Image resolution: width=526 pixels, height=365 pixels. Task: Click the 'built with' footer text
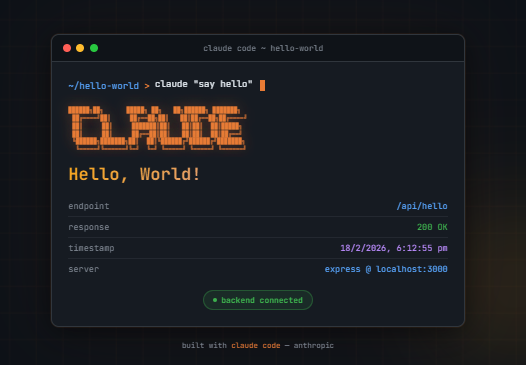[204, 345]
